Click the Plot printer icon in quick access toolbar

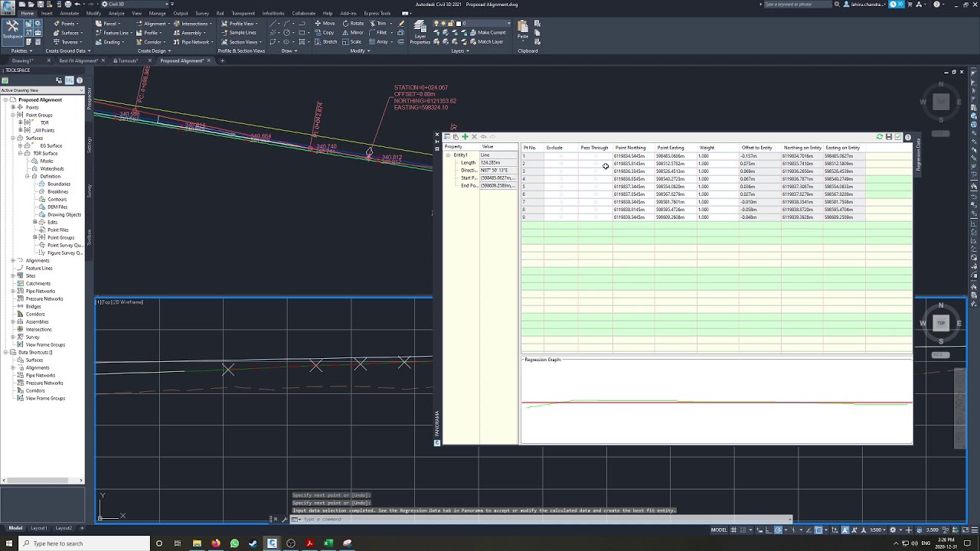click(68, 4)
